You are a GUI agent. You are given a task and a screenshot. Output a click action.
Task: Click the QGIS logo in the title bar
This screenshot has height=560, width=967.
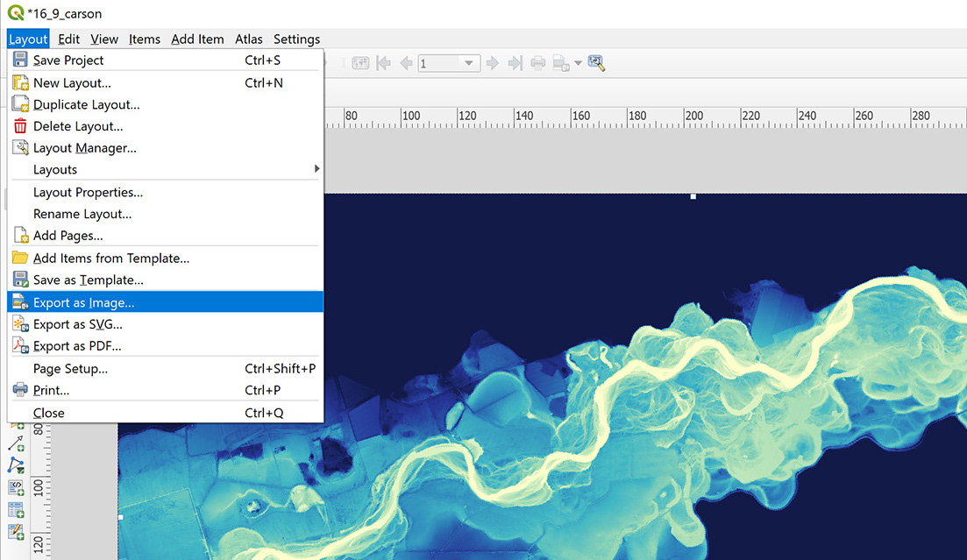pyautogui.click(x=16, y=12)
